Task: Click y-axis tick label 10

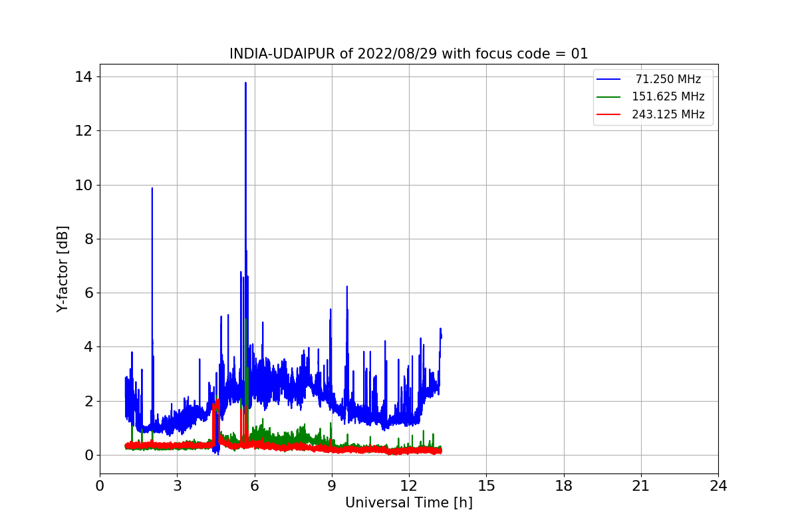Action: (84, 185)
